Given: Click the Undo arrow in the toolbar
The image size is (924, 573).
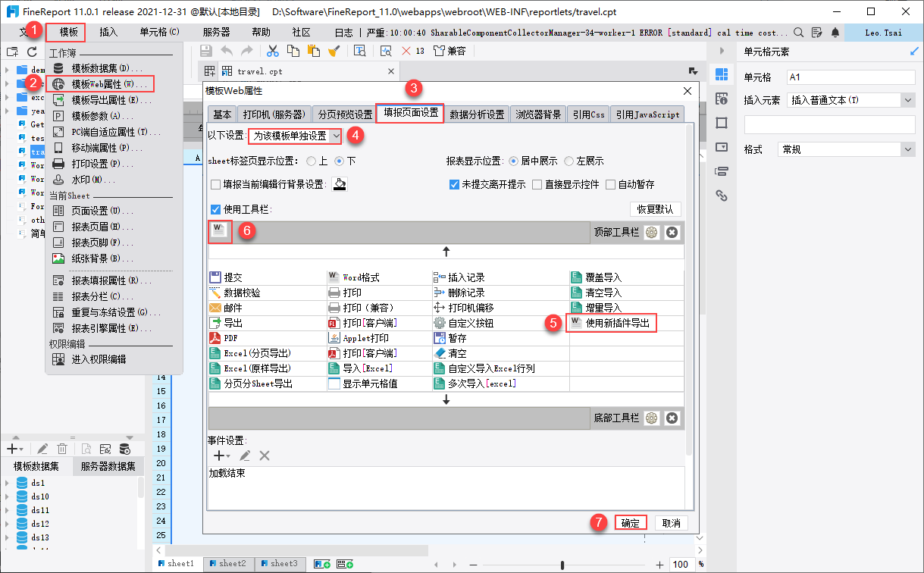Looking at the screenshot, I should [227, 51].
